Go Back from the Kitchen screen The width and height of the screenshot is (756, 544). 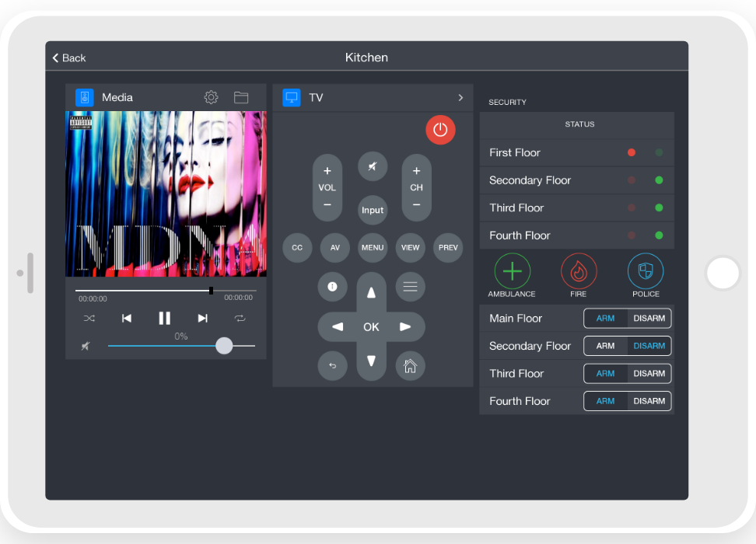tap(69, 58)
